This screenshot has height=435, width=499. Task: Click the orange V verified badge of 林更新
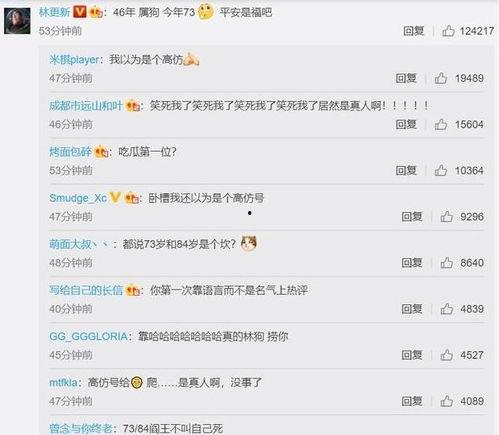click(80, 12)
